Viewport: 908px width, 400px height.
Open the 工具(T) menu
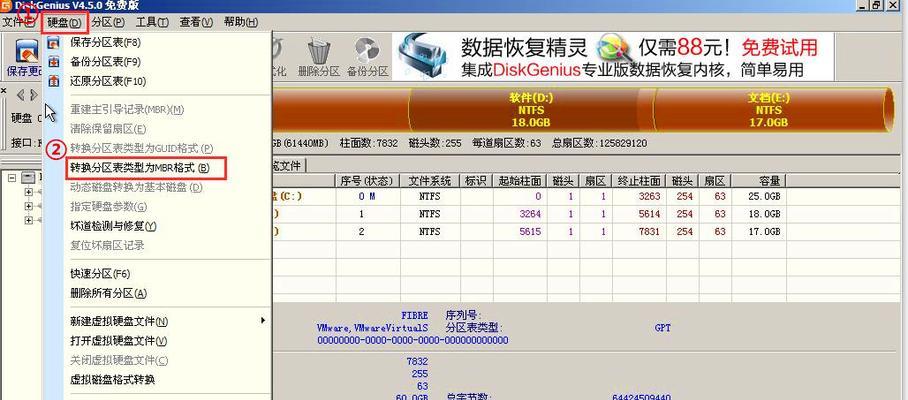point(152,23)
